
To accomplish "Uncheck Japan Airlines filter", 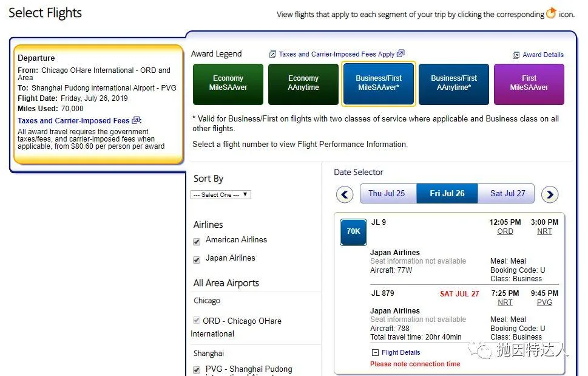I will tap(197, 259).
